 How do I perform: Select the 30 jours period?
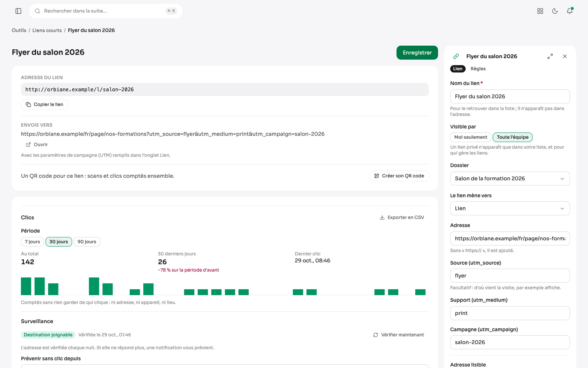tap(59, 242)
